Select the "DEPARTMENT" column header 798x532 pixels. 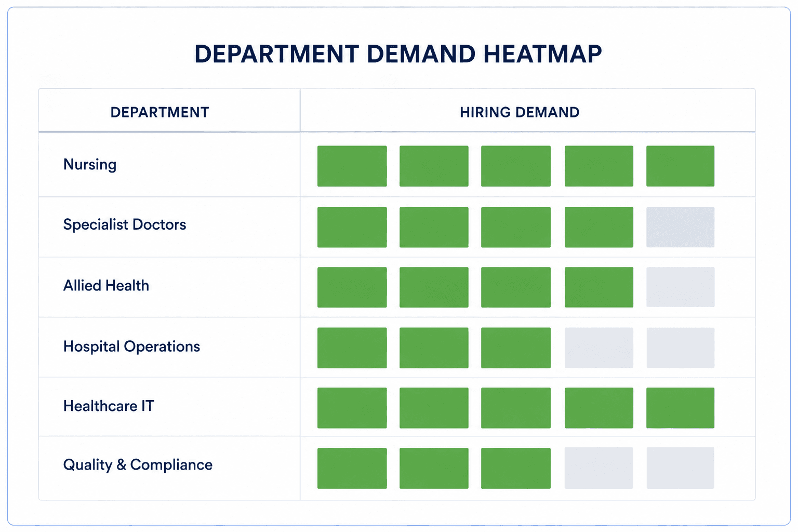pyautogui.click(x=159, y=112)
